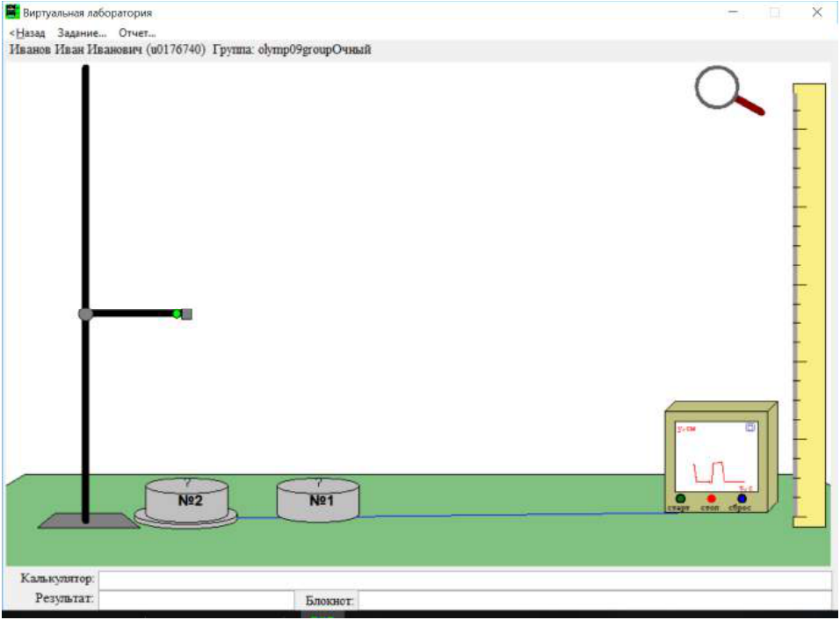Minimize the Виртуальная лаборатория window
Viewport: 840px width, 620px height.
pyautogui.click(x=734, y=12)
